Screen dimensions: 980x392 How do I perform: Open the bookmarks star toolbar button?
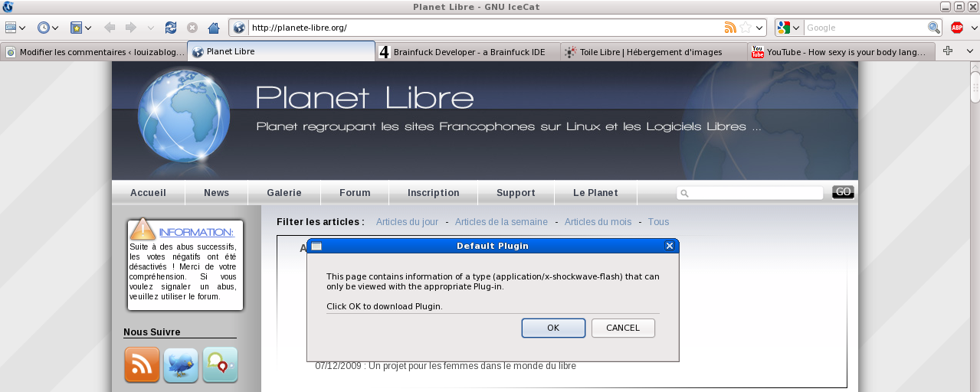click(x=77, y=28)
